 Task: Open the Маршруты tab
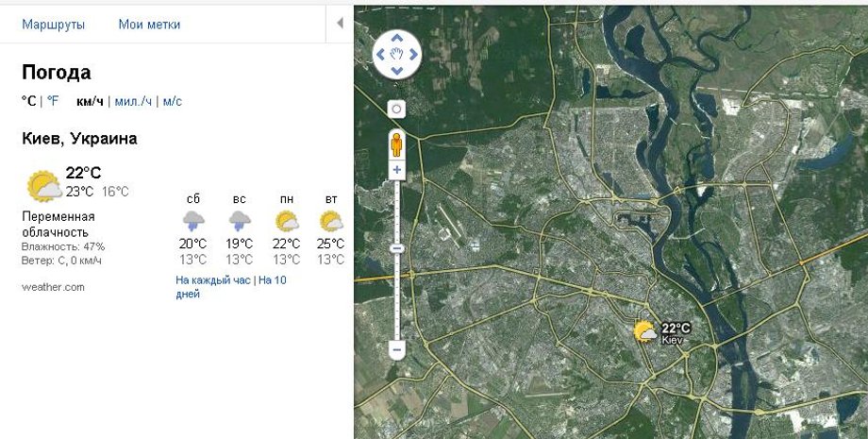pyautogui.click(x=53, y=25)
